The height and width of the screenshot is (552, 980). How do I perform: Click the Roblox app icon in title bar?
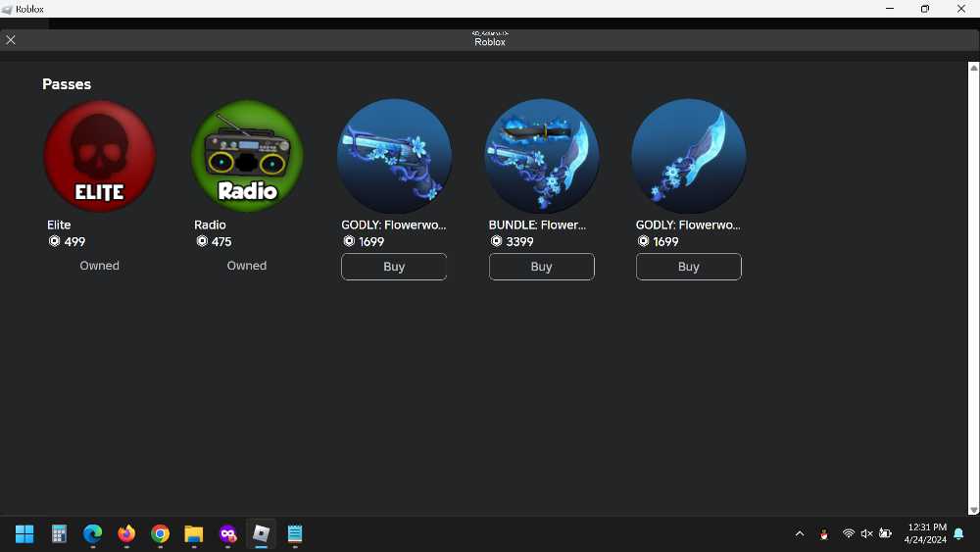click(7, 10)
